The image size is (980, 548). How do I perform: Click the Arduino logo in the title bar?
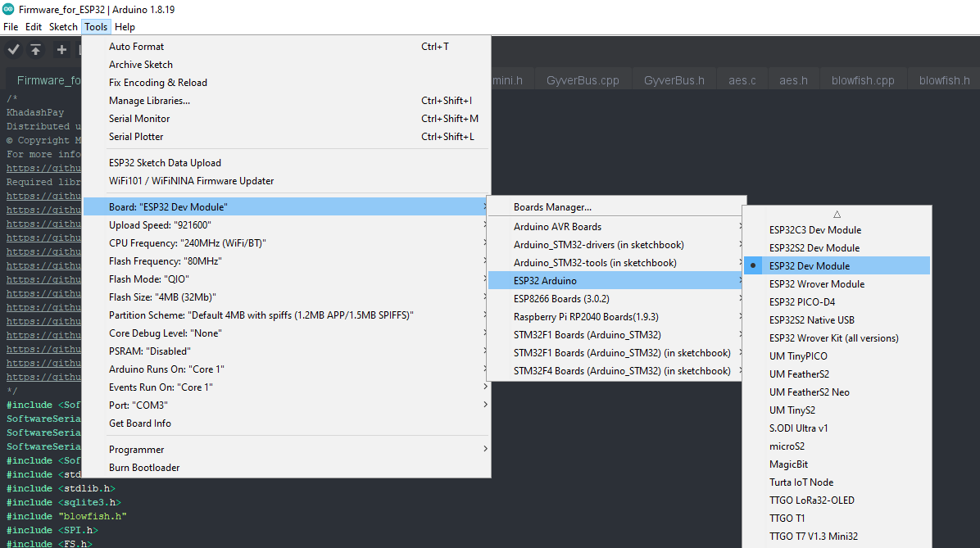pyautogui.click(x=8, y=9)
